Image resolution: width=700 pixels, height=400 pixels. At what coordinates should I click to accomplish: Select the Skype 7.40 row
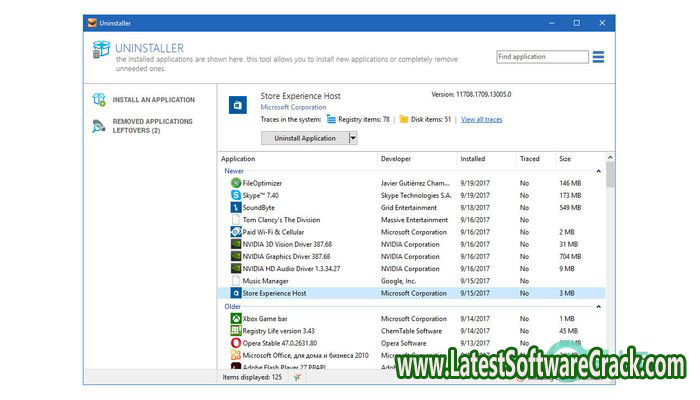tap(412, 195)
